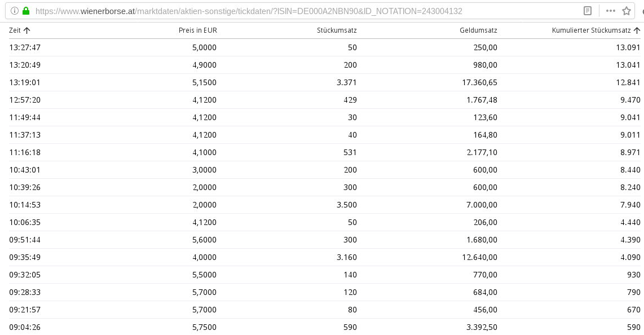
Task: Sort by the Stückumsatz column header
Action: [337, 30]
